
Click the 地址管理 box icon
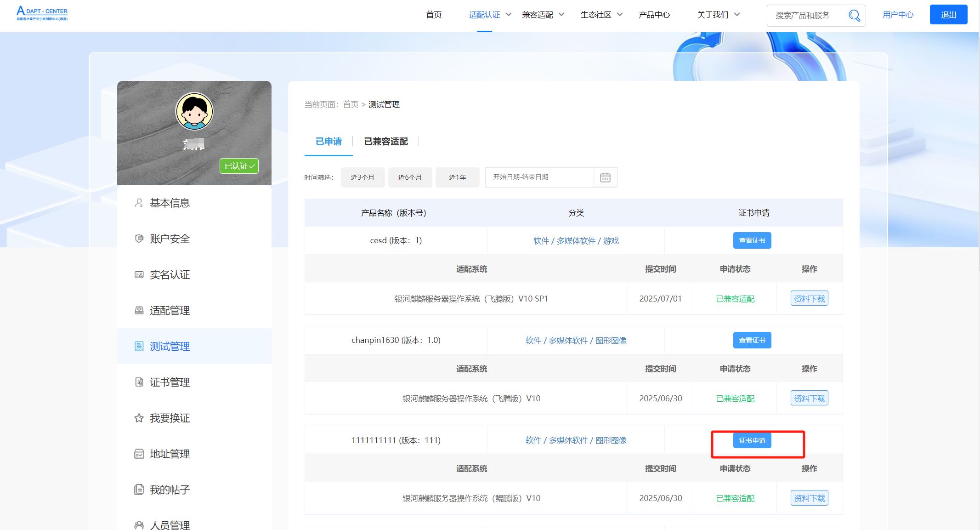[139, 454]
